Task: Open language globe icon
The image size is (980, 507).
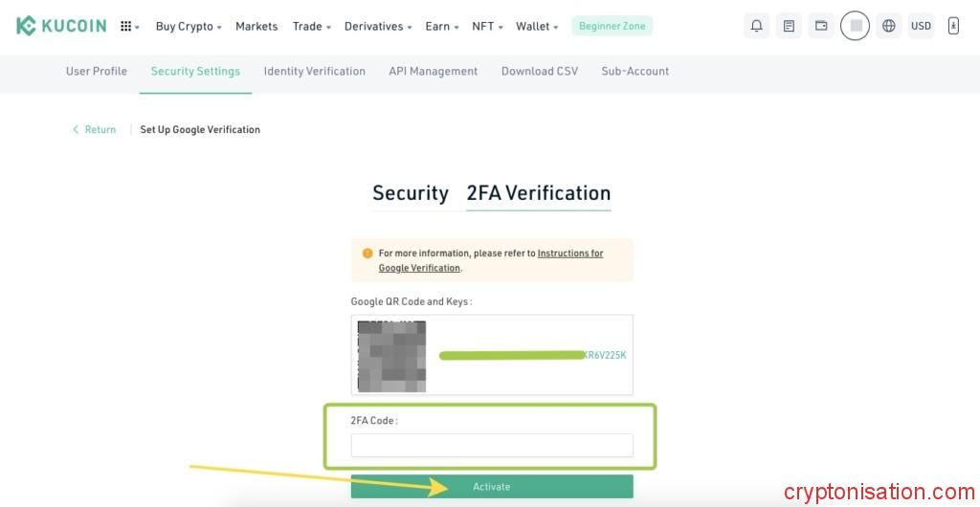Action: coord(889,26)
